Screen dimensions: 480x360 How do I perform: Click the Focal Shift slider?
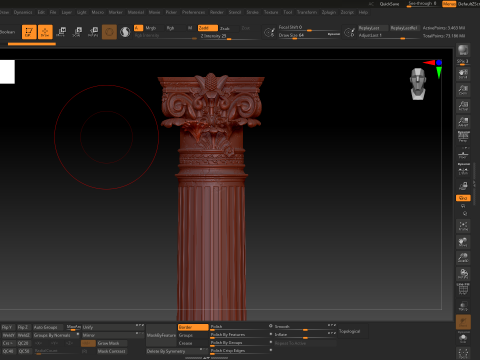309,27
